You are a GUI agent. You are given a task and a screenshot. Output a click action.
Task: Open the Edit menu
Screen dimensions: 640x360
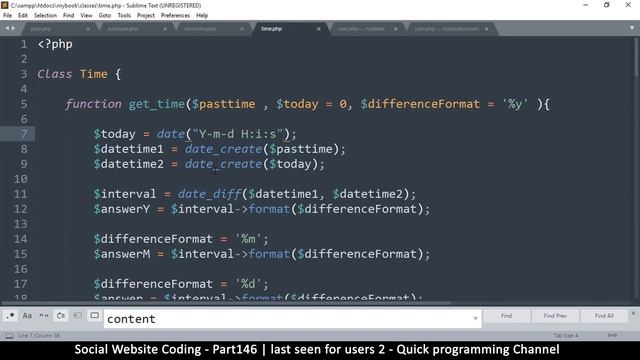(x=23, y=16)
